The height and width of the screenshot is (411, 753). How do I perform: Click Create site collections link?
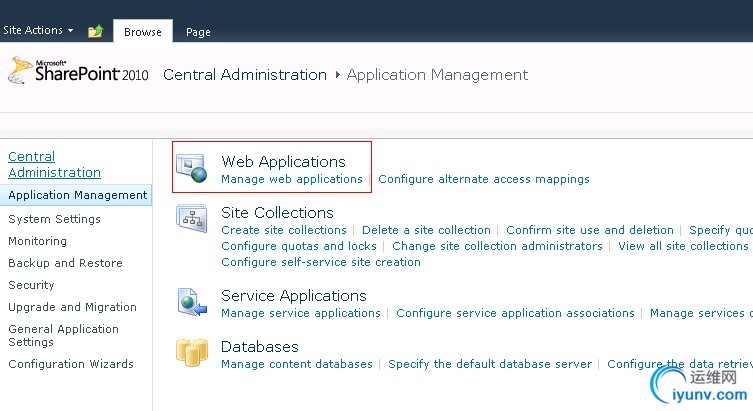coord(284,230)
